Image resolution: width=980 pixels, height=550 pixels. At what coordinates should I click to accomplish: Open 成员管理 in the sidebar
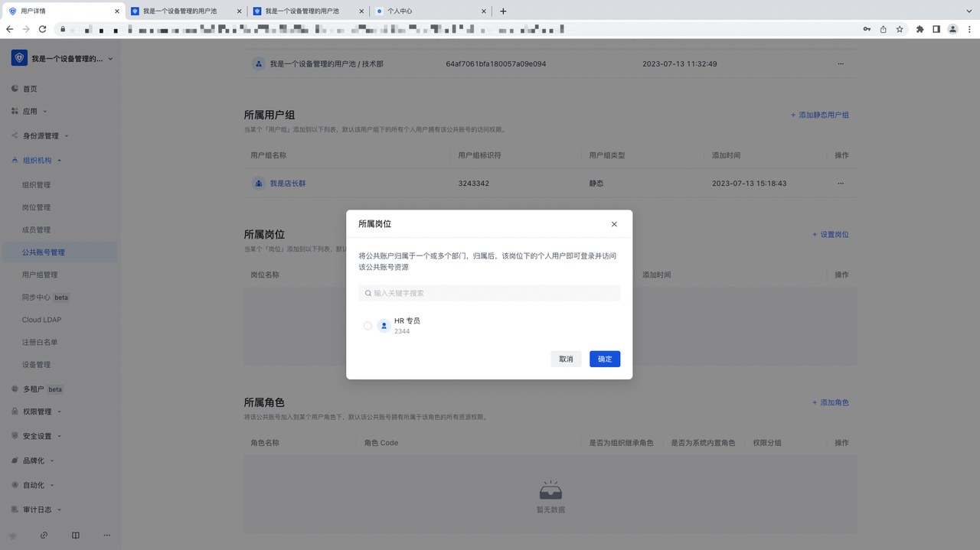(x=36, y=229)
